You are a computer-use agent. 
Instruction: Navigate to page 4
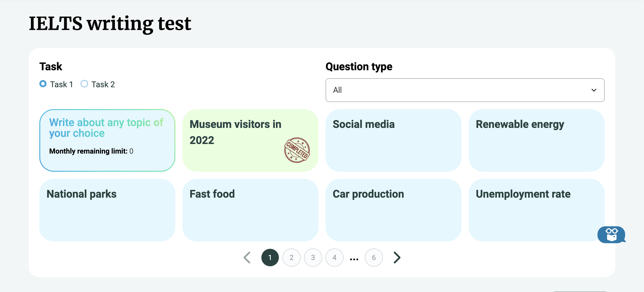point(334,257)
